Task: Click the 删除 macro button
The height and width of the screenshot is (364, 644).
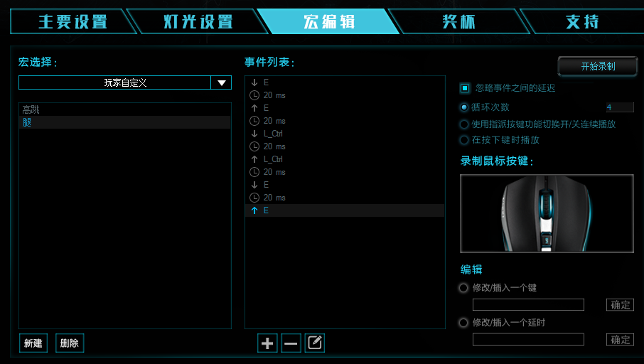Action: coord(70,343)
